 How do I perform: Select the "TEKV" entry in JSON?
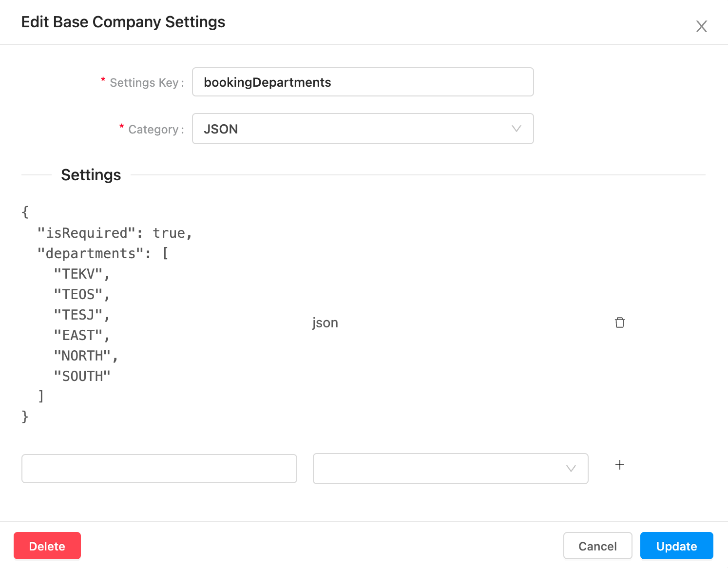click(78, 274)
